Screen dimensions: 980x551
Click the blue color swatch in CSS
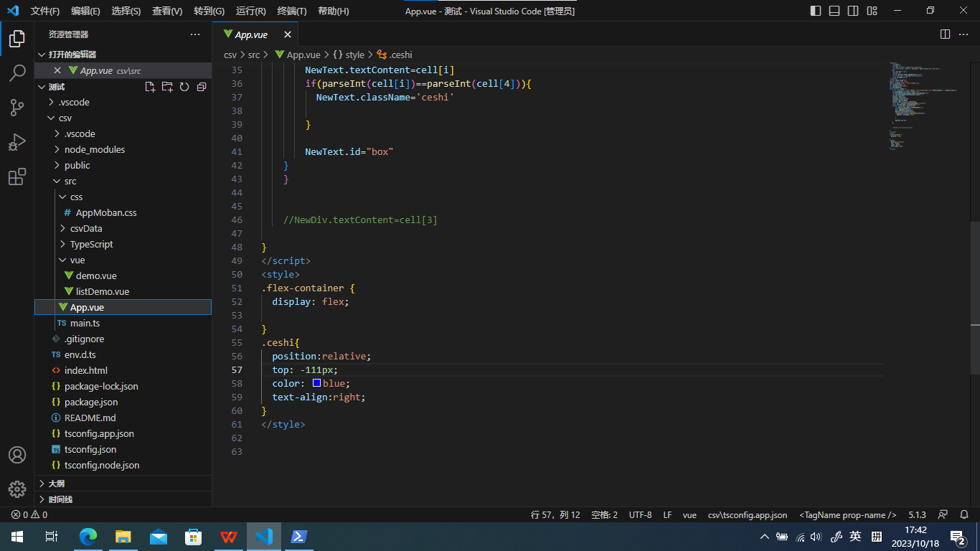click(x=316, y=383)
